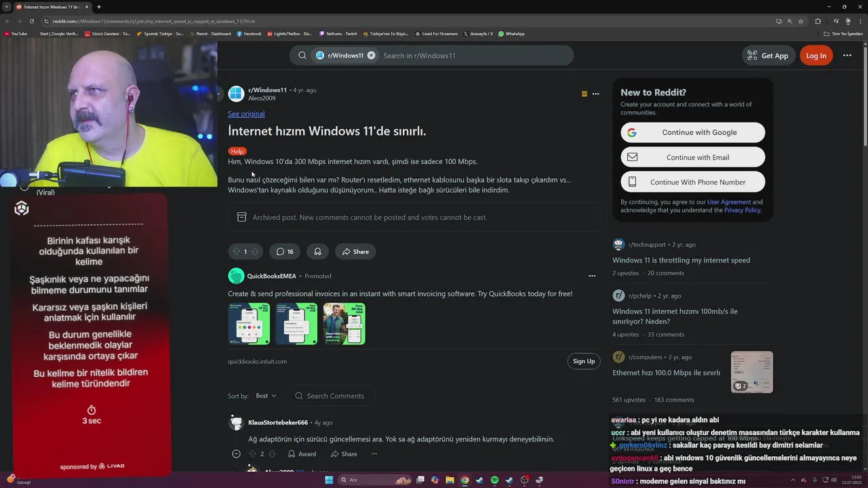The width and height of the screenshot is (868, 488).
Task: Open Task View from the taskbar
Action: [420, 480]
